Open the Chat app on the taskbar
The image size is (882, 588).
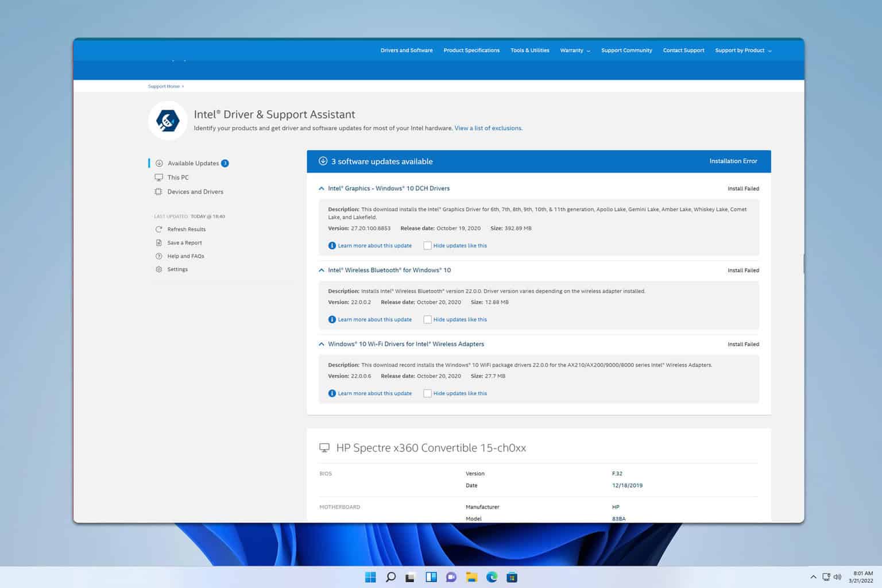[x=451, y=577]
